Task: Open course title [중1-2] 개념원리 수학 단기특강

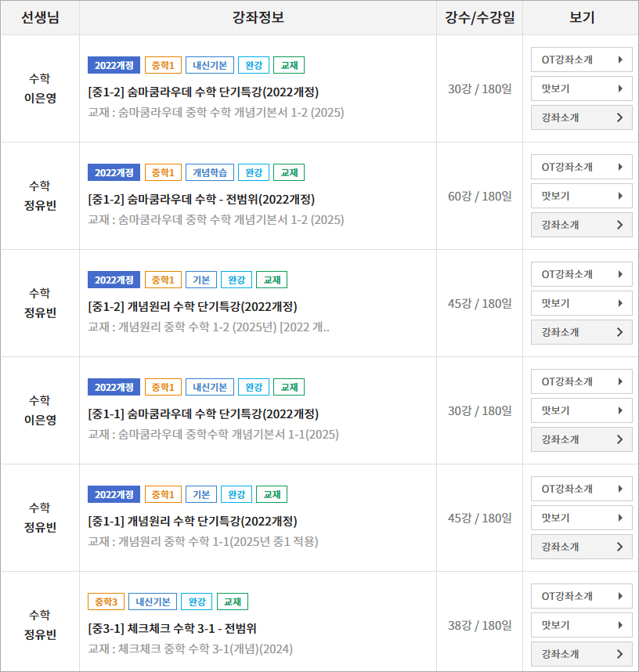Action: [193, 306]
